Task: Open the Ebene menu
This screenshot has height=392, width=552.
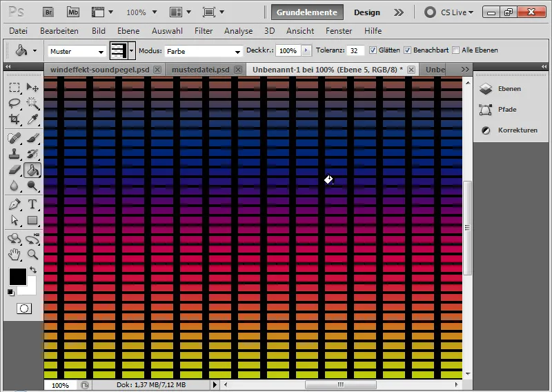Action: (128, 31)
